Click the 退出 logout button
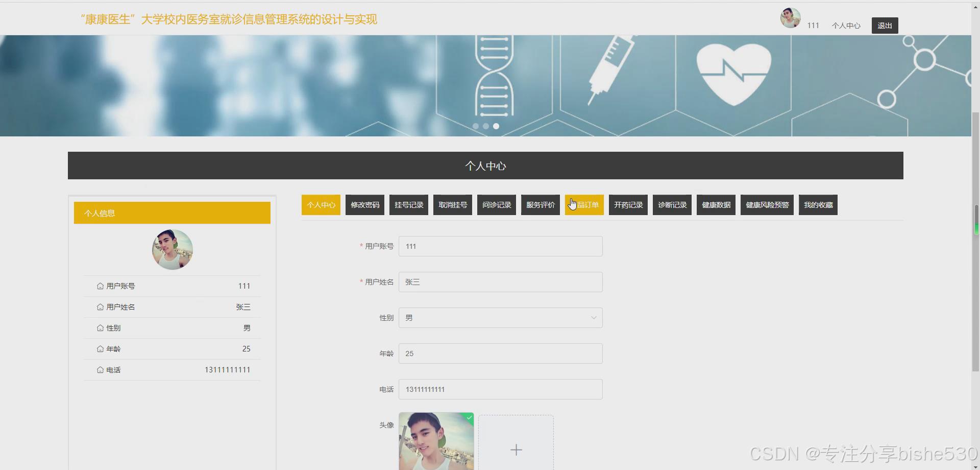 tap(885, 26)
